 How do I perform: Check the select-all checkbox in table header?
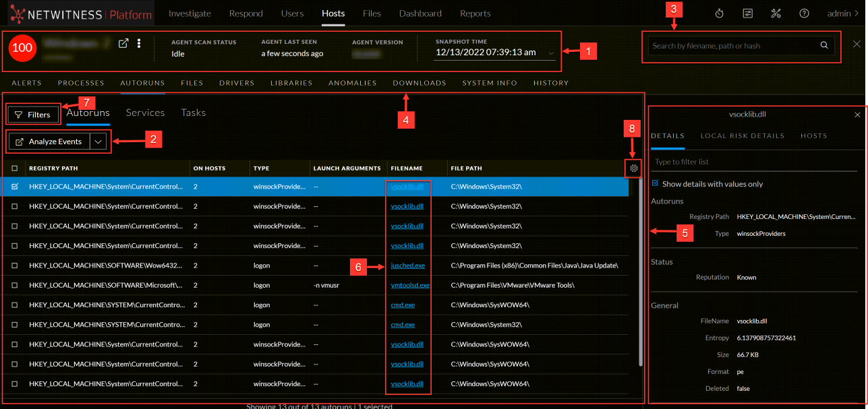(x=15, y=168)
